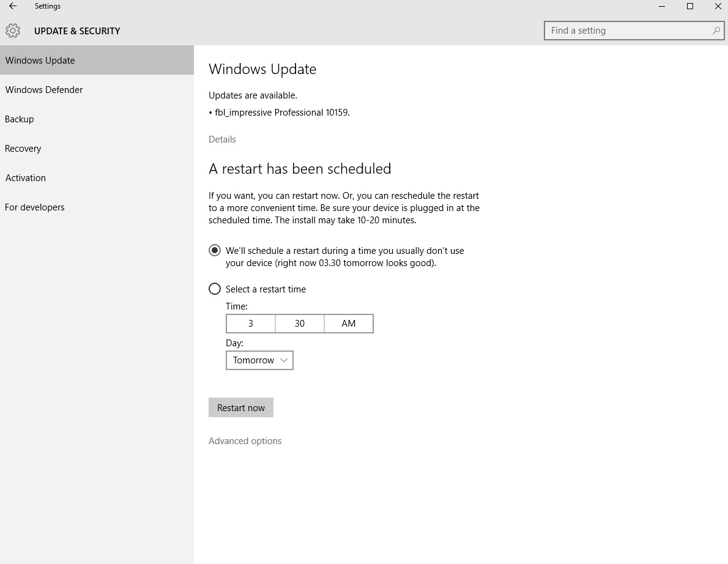Click the Settings gear icon
728x564 pixels.
tap(13, 31)
